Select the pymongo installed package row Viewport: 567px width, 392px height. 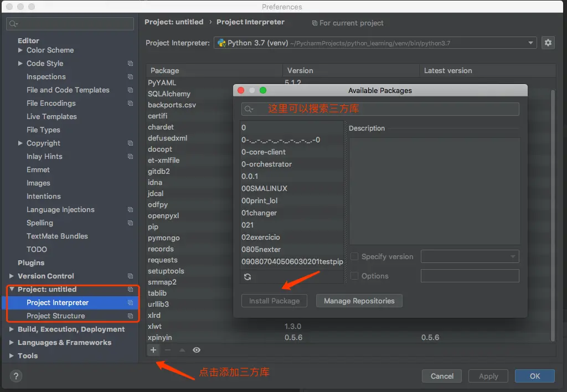tap(190, 238)
